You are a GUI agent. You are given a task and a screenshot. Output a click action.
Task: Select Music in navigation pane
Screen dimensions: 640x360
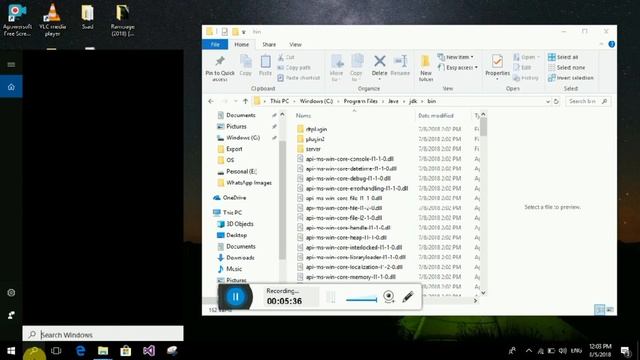click(234, 269)
